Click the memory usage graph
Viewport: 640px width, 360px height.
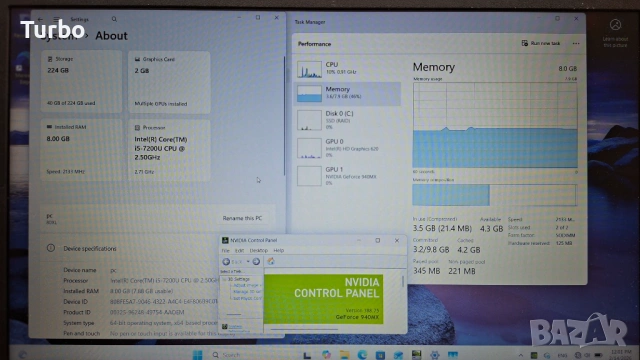pyautogui.click(x=495, y=125)
